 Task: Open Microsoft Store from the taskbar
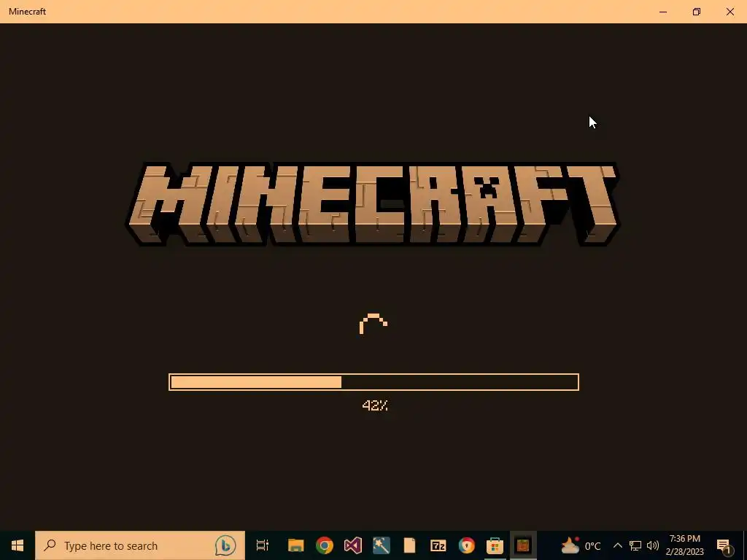(x=495, y=545)
